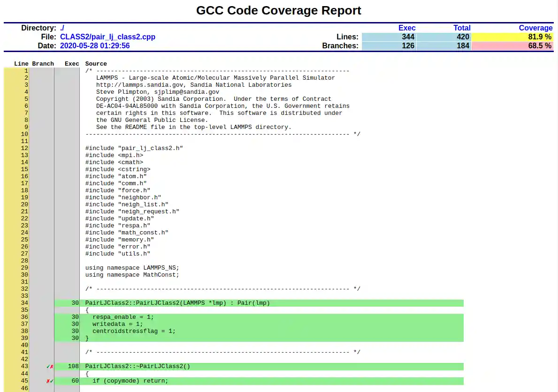Screen dimensions: 558x392
Task: Open the CLASS2/pair_lj_class2.cpp file link
Action: (108, 37)
